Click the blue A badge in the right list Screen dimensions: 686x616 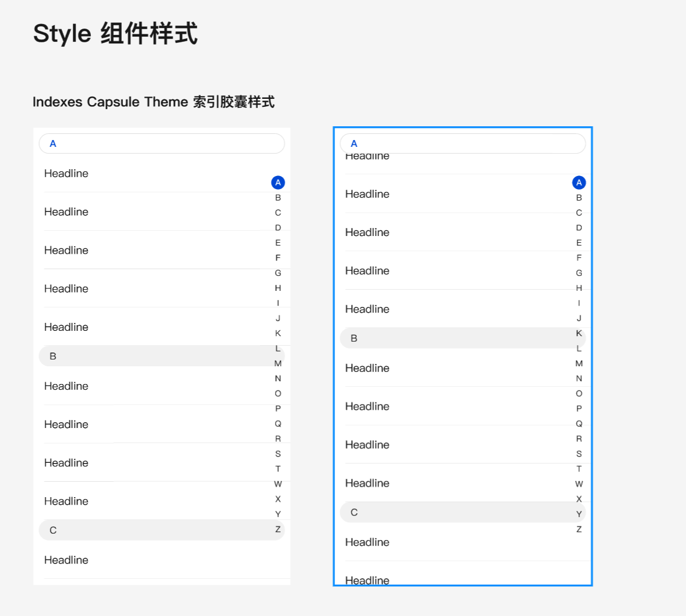[x=579, y=182]
